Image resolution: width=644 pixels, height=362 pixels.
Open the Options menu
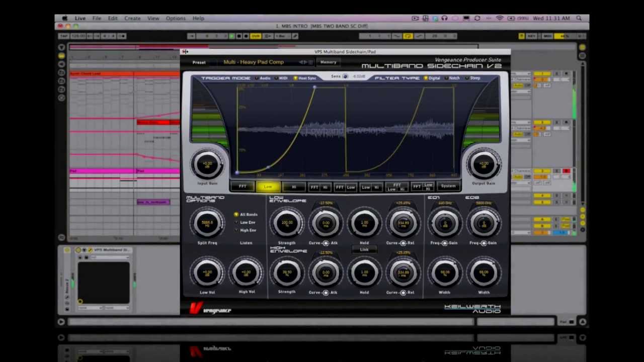tap(176, 19)
